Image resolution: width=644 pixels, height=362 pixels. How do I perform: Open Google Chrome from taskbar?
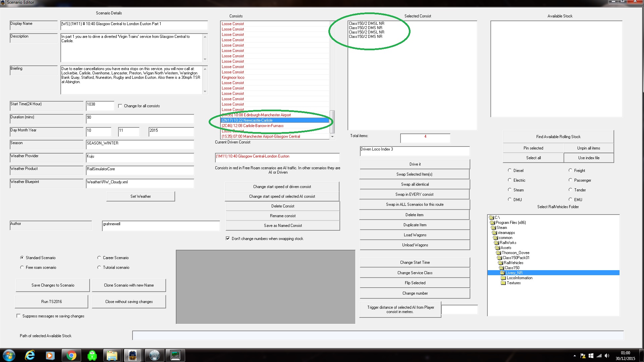[71, 355]
